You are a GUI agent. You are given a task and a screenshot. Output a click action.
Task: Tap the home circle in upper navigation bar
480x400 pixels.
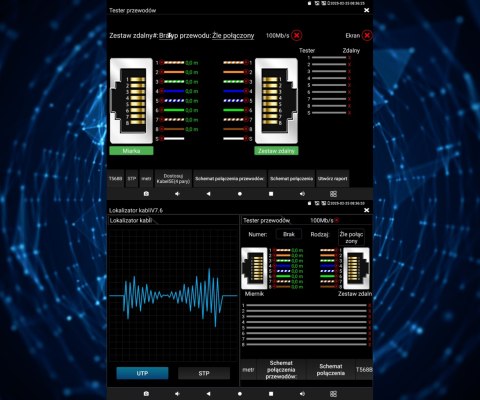(240, 194)
